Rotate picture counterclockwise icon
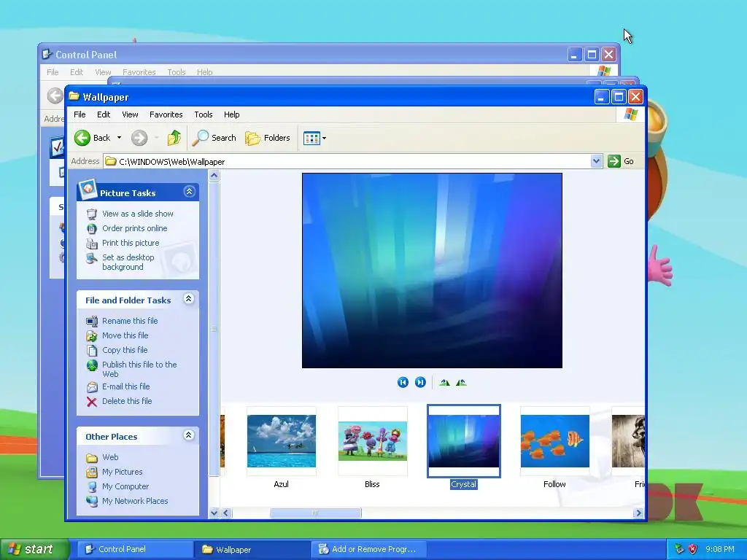Screen dimensions: 747x560 pos(461,382)
